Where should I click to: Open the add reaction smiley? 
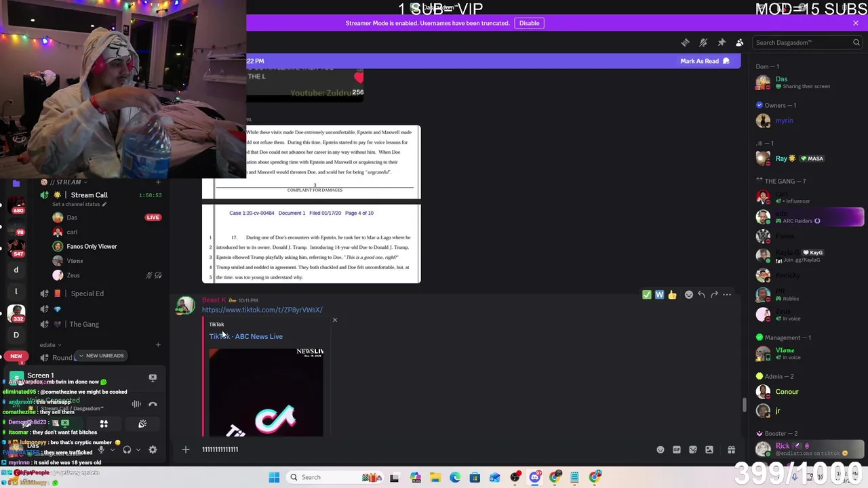(x=688, y=295)
